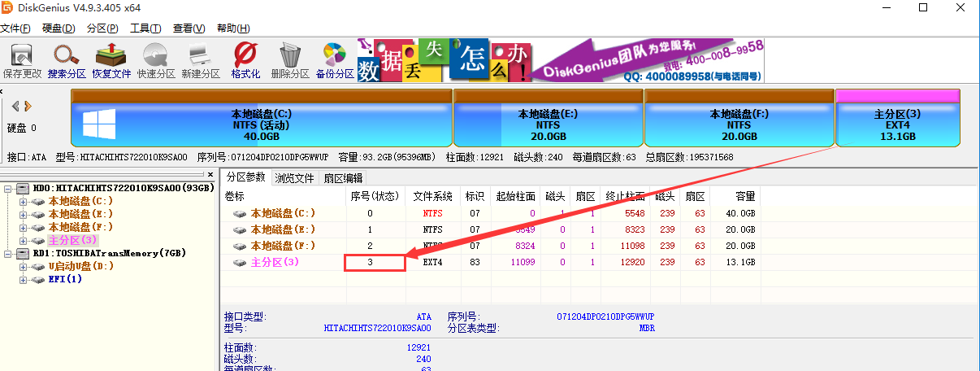This screenshot has width=980, height=371.
Task: Click the drive icon beside 本地磁盘(C:) in table
Action: [240, 213]
